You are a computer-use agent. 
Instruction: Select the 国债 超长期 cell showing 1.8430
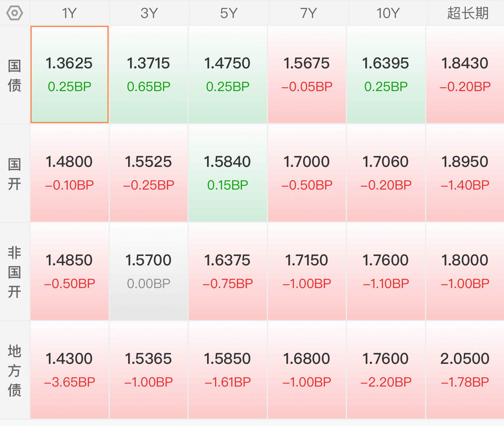coord(465,75)
